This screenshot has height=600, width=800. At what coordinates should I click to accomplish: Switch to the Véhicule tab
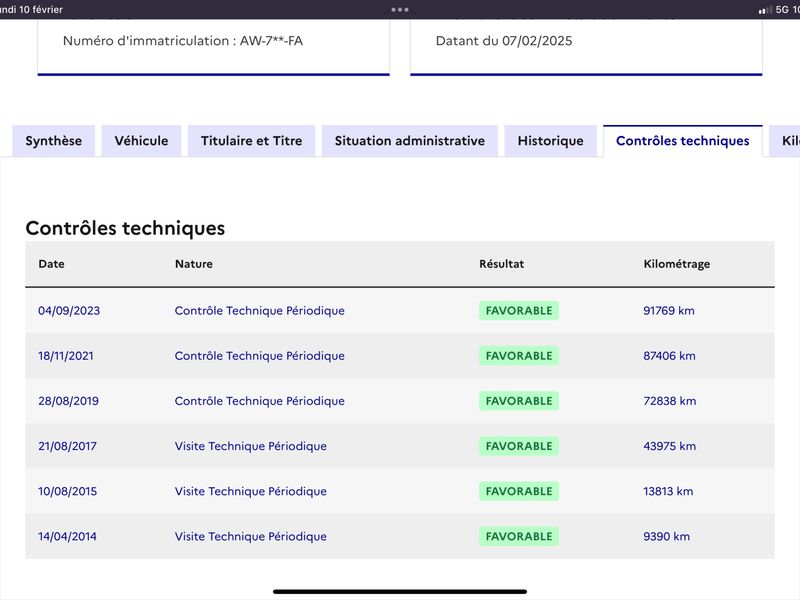point(141,141)
